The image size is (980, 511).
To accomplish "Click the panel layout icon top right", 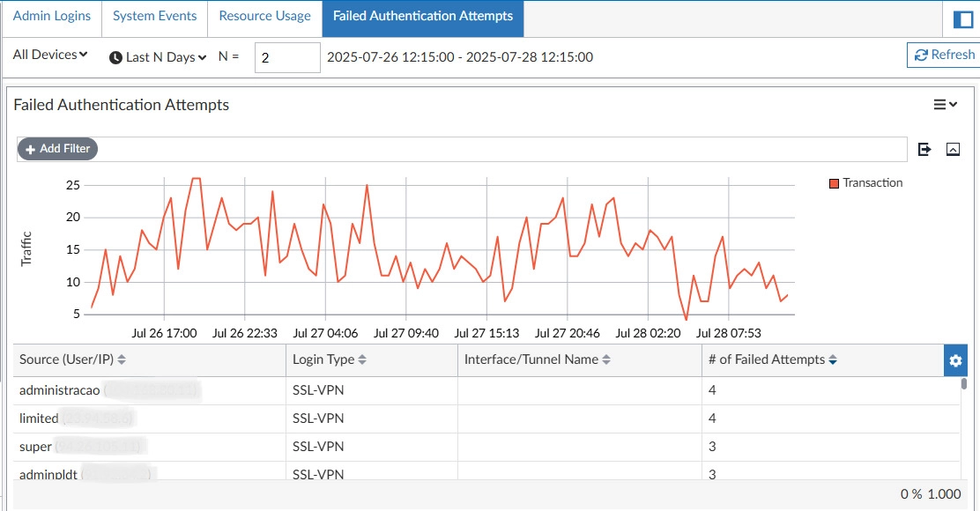I will tap(962, 19).
